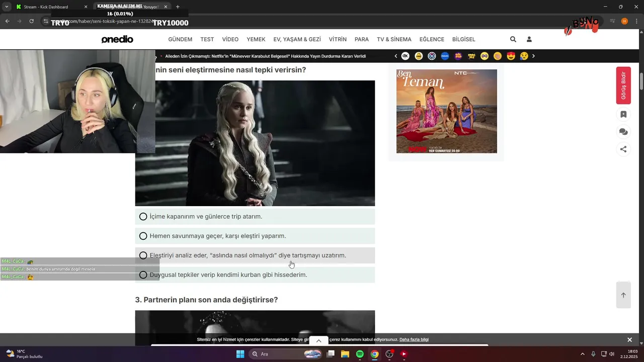This screenshot has width=644, height=362.
Task: Click the white 'ok' circle icon in ticker
Action: click(406, 56)
